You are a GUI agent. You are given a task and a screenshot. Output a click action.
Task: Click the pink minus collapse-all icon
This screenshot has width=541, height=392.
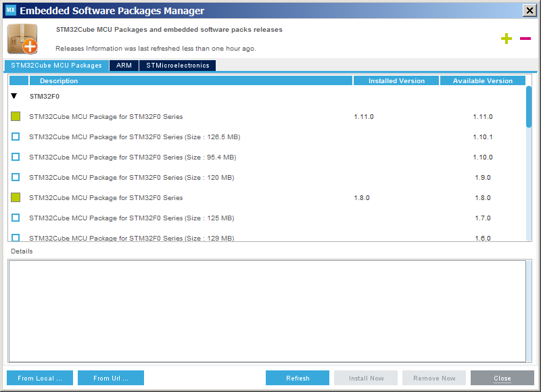click(x=525, y=39)
